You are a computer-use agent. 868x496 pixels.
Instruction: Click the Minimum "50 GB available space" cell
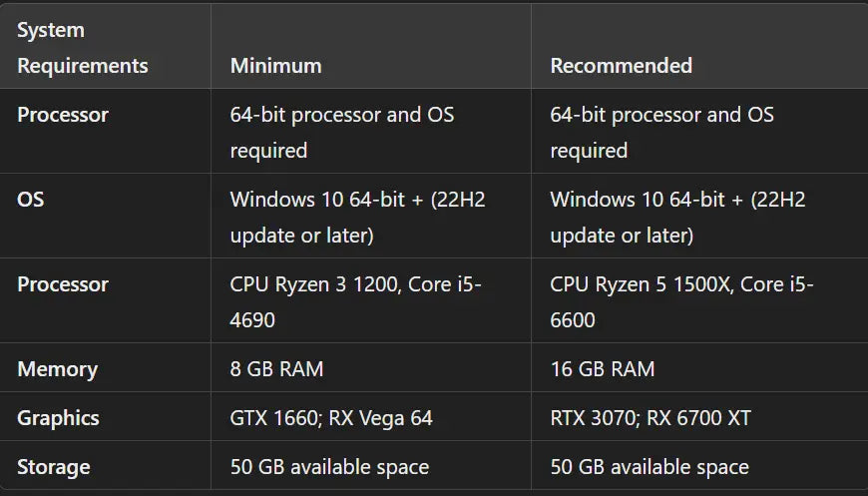pyautogui.click(x=329, y=467)
